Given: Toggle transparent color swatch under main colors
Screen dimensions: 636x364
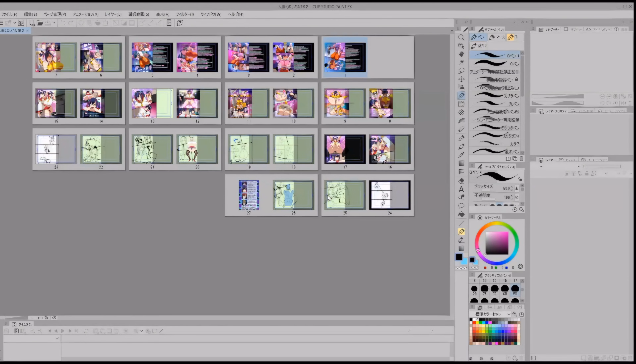Looking at the screenshot, I should point(461,268).
